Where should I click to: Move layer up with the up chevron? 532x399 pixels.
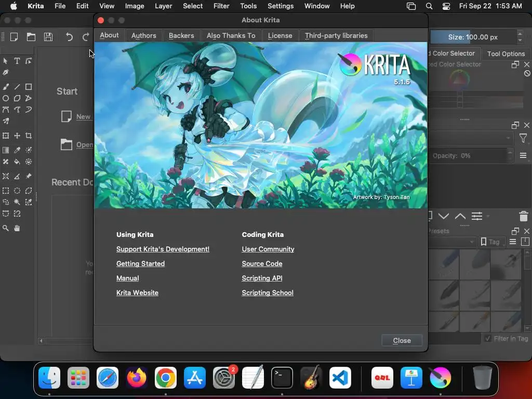pos(460,216)
